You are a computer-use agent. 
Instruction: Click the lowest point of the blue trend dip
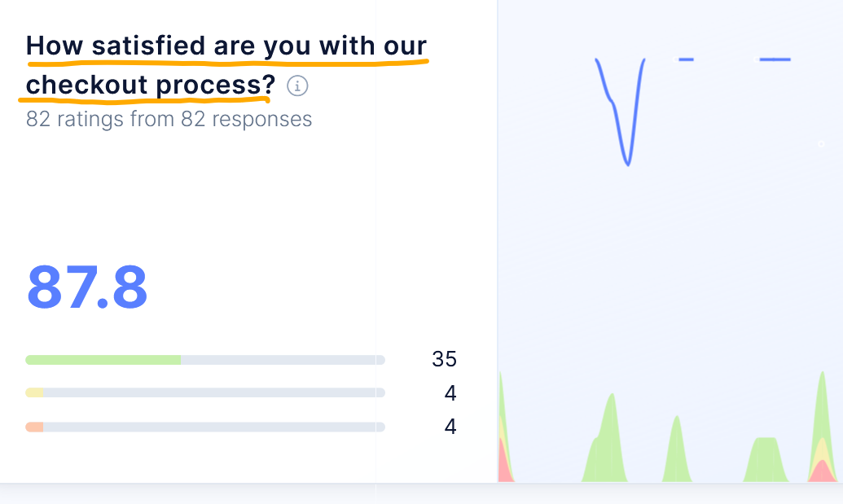[x=628, y=164]
